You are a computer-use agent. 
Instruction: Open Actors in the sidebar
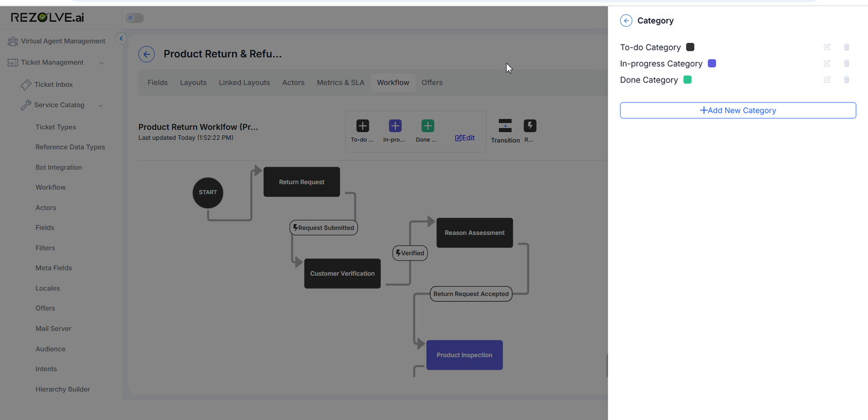click(46, 208)
